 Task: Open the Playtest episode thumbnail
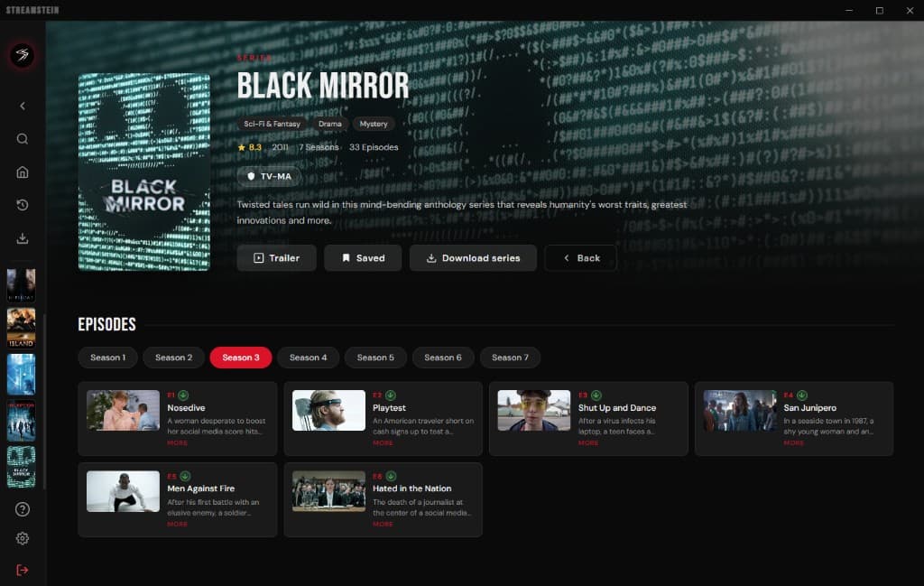(x=328, y=410)
